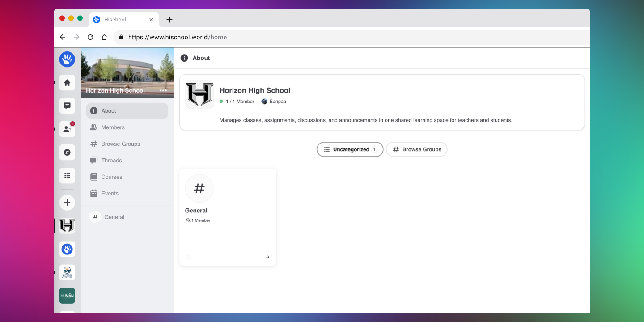This screenshot has width=644, height=322.
Task: Click the Hischool hand logo at top of sidebar
Action: [x=67, y=59]
